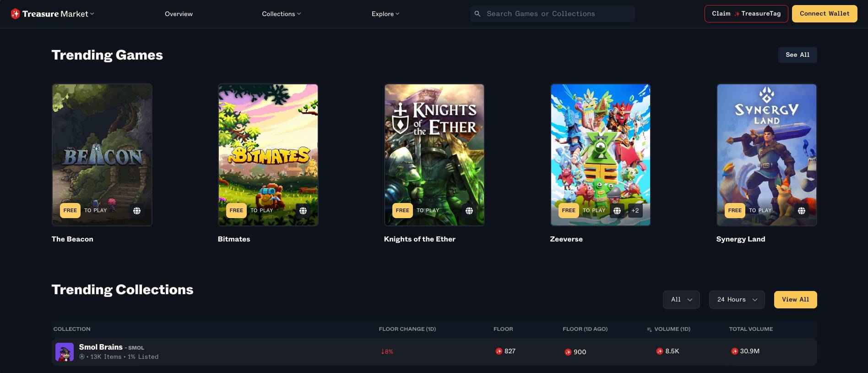868x373 pixels.
Task: Open the Synergy Land title link
Action: [x=741, y=239]
